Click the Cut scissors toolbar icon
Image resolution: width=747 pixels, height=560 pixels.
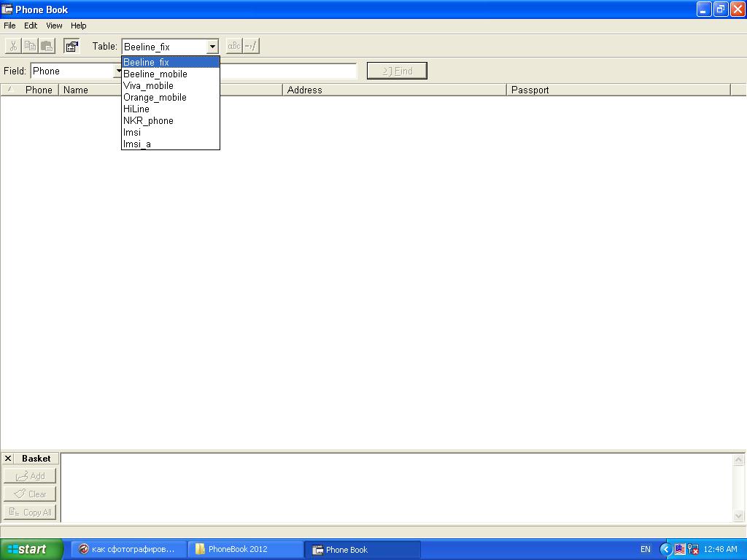[13, 46]
